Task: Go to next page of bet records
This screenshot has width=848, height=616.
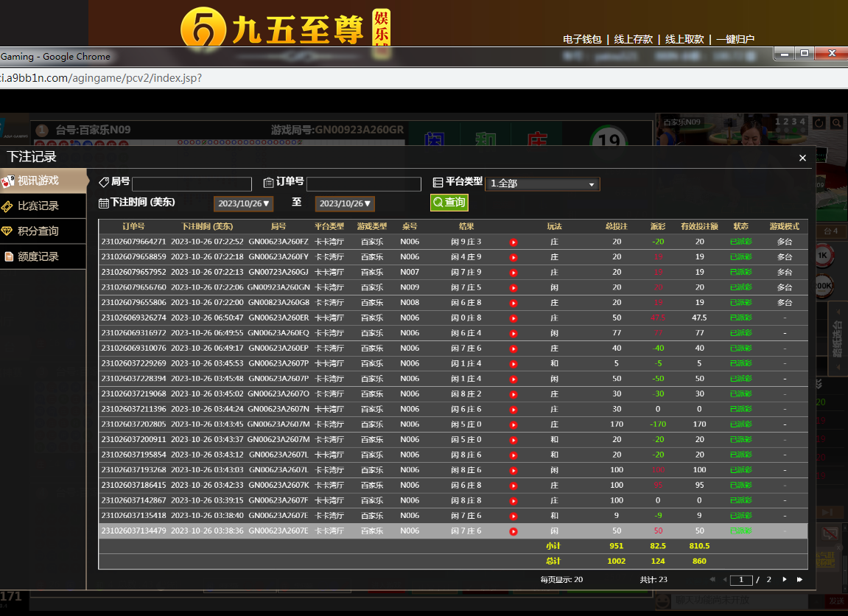Action: click(x=785, y=580)
